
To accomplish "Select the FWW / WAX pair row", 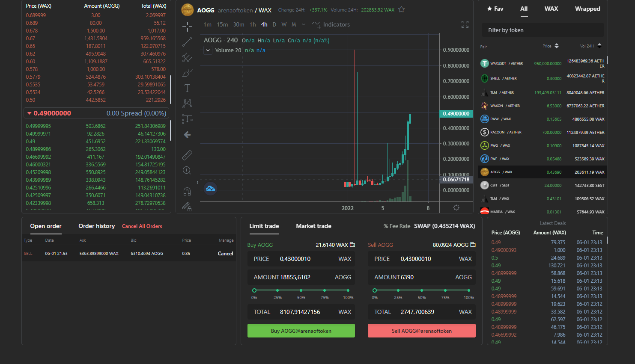I will (x=543, y=119).
